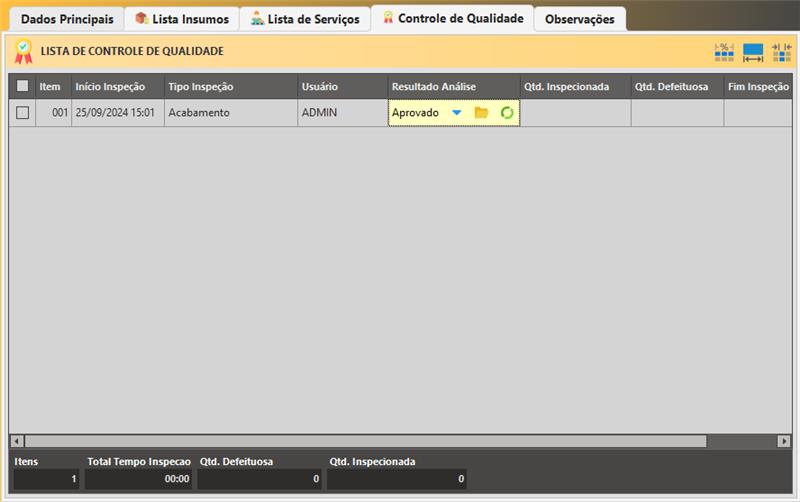This screenshot has height=502, width=800.
Task: Toggle the select-all checkbox in table header
Action: (23, 87)
